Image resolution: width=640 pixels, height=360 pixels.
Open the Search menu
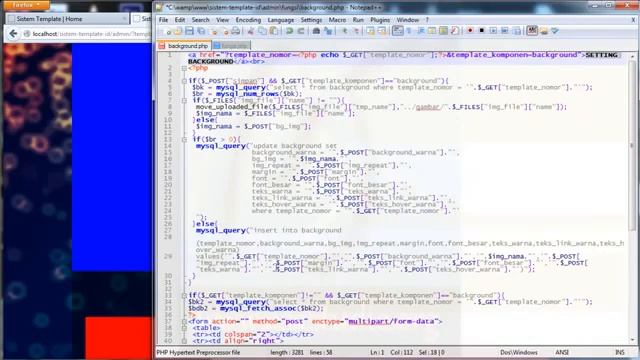coord(200,20)
